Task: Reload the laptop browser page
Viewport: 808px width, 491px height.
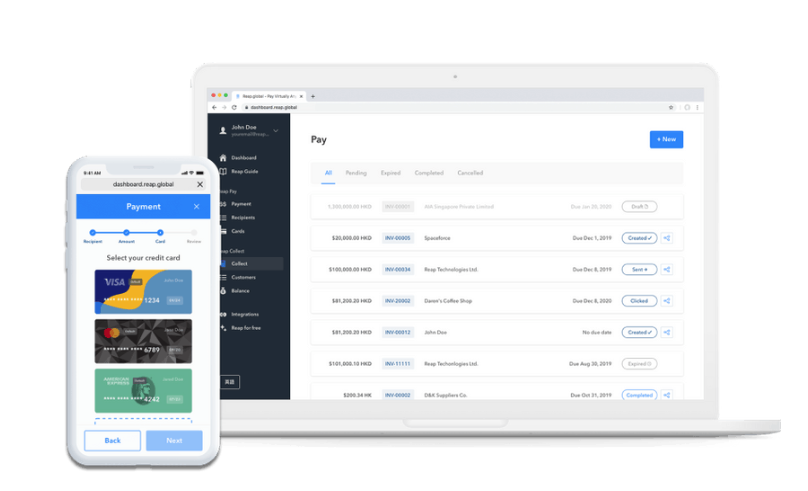Action: [x=234, y=107]
